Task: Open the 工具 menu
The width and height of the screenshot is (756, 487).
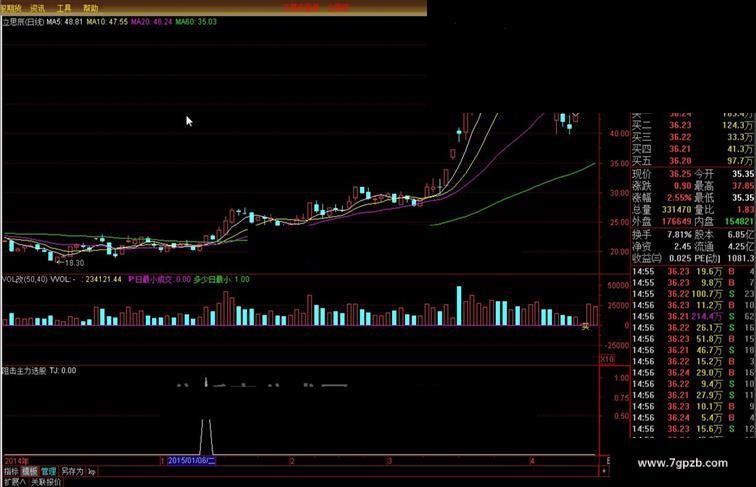Action: [64, 8]
